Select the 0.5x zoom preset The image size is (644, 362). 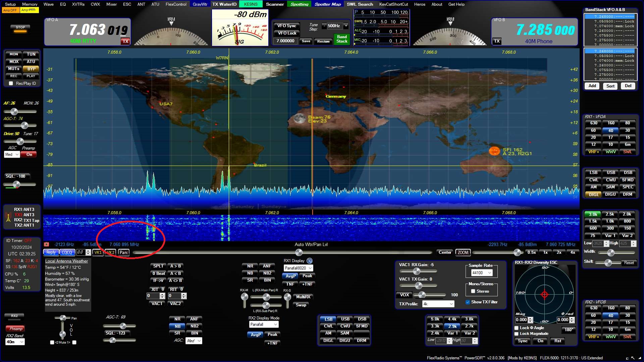tap(531, 252)
